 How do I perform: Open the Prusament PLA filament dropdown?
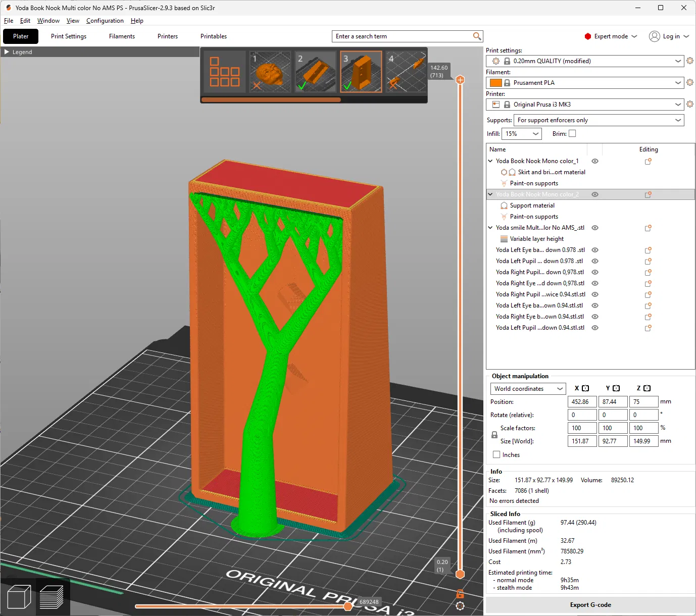pos(585,83)
